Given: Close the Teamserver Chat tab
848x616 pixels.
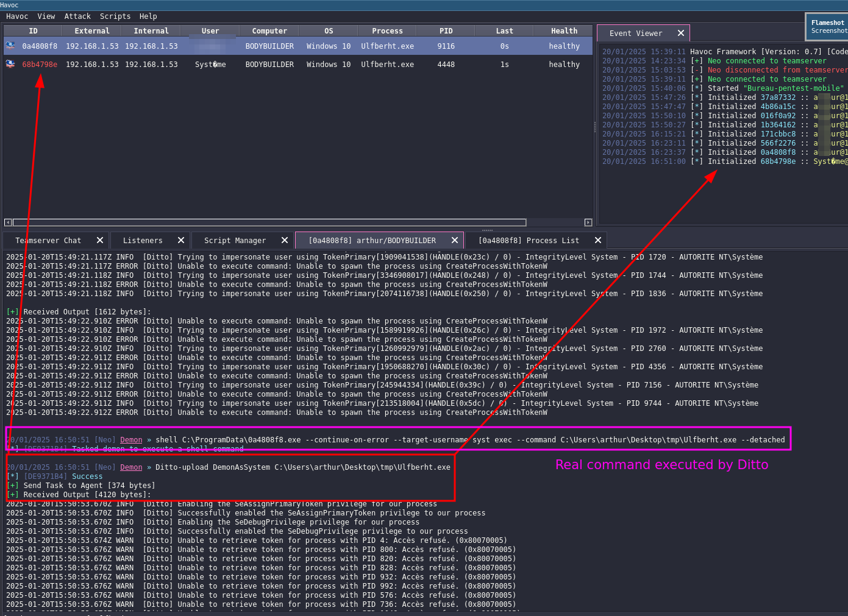Looking at the screenshot, I should pos(100,240).
